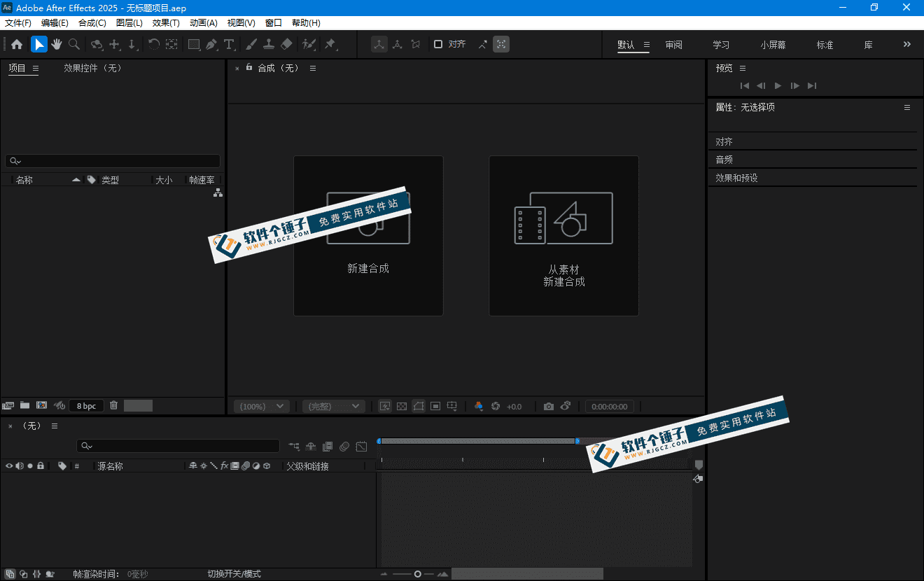The width and height of the screenshot is (924, 581).
Task: Open the snapshot camera in Composition panel
Action: tap(548, 405)
